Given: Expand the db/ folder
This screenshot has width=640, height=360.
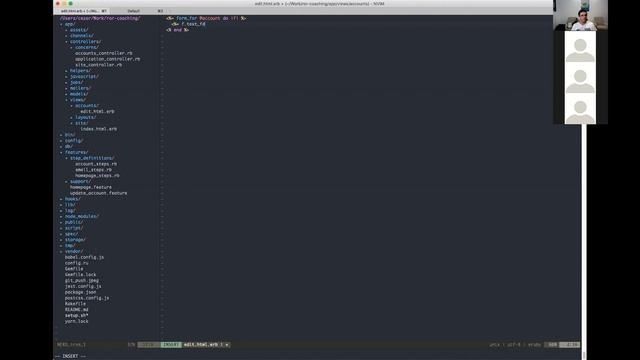Looking at the screenshot, I should point(68,146).
